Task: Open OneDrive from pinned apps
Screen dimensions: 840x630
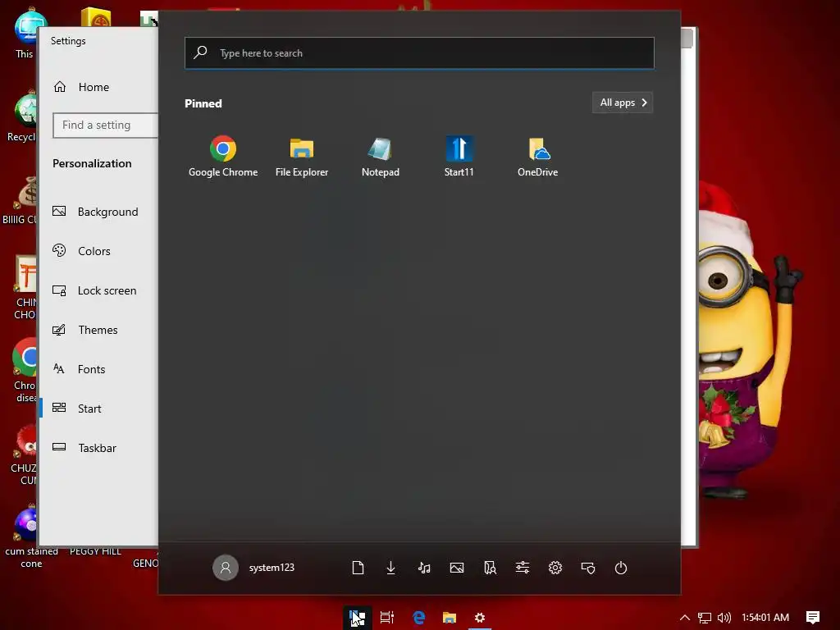Action: tap(538, 156)
